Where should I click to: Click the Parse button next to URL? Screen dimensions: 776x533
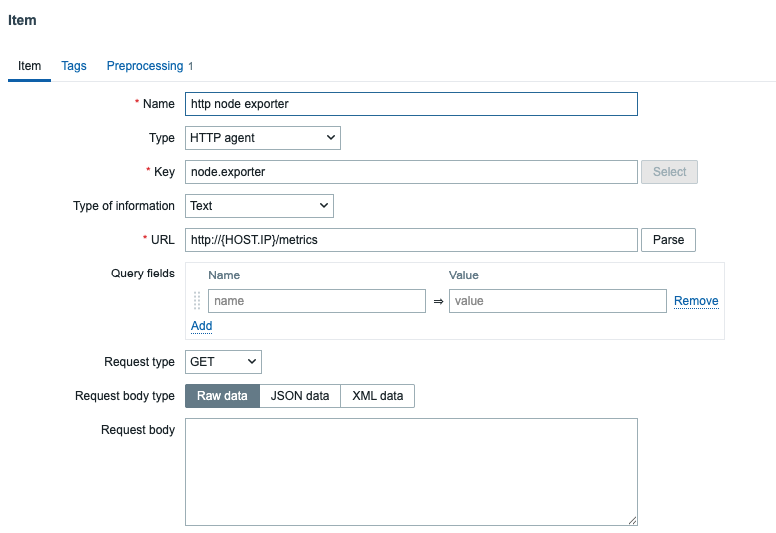coord(668,240)
